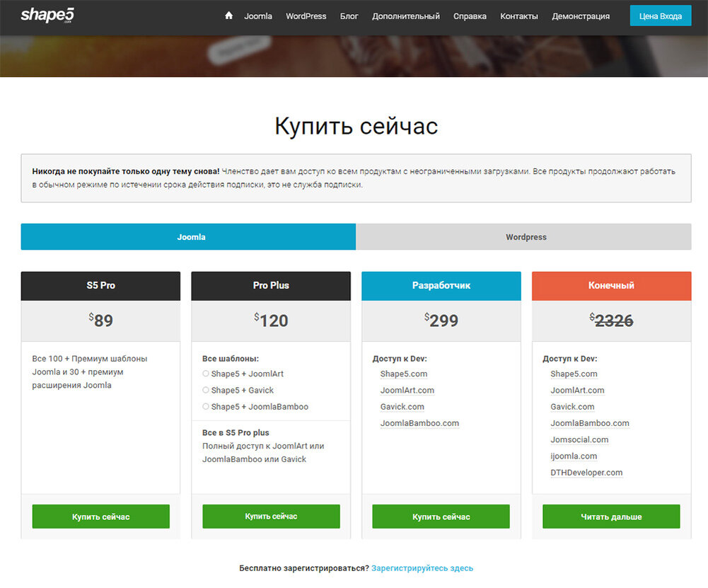
Task: Open the WordPress navigation menu item
Action: pyautogui.click(x=306, y=16)
